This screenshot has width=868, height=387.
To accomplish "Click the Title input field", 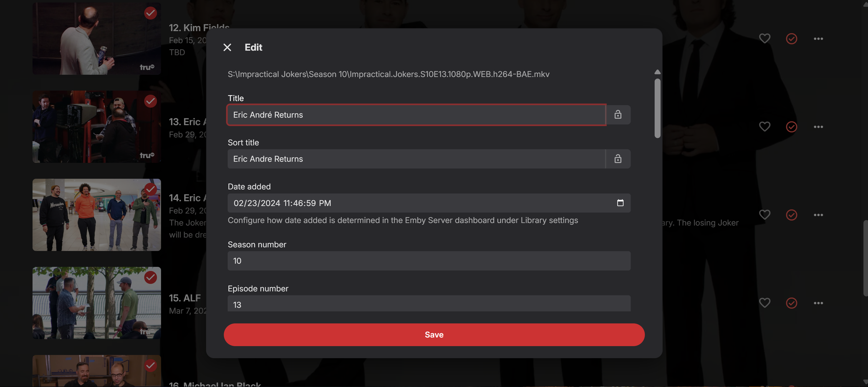I will (416, 115).
